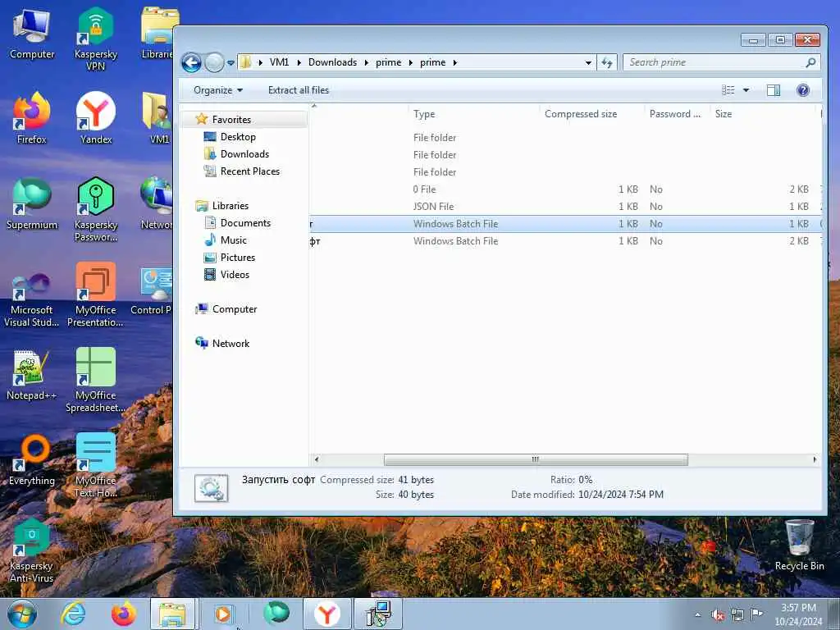
Task: Open Firefox desktop shortcut
Action: coord(32,118)
